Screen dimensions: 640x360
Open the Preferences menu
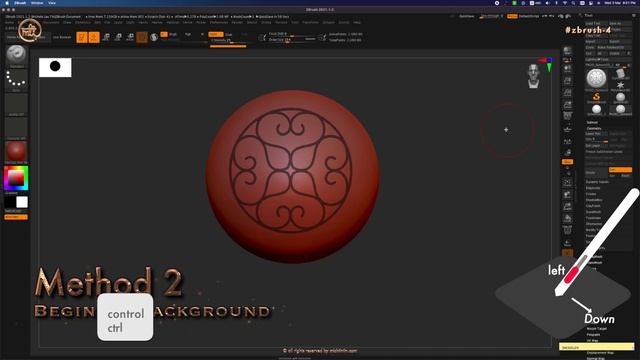click(x=219, y=22)
